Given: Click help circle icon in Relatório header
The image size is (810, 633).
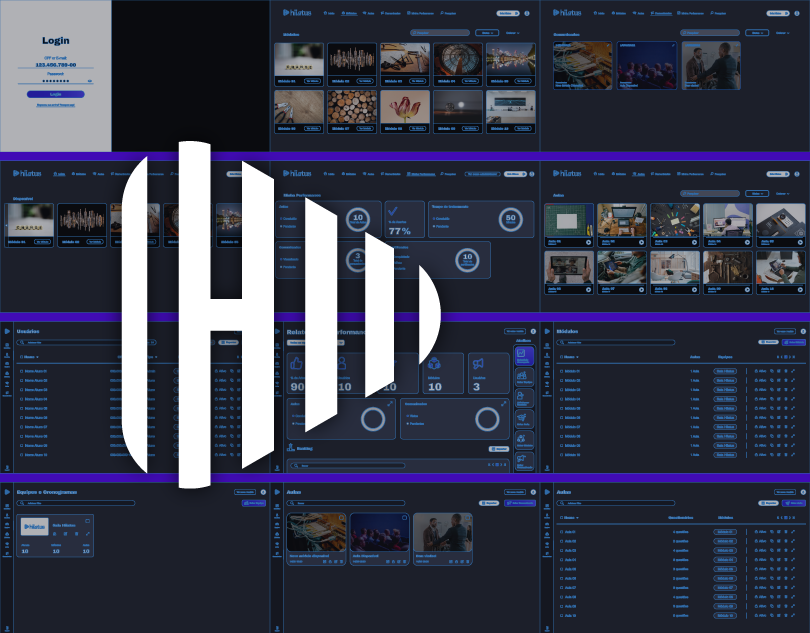Looking at the screenshot, I should pyautogui.click(x=533, y=331).
